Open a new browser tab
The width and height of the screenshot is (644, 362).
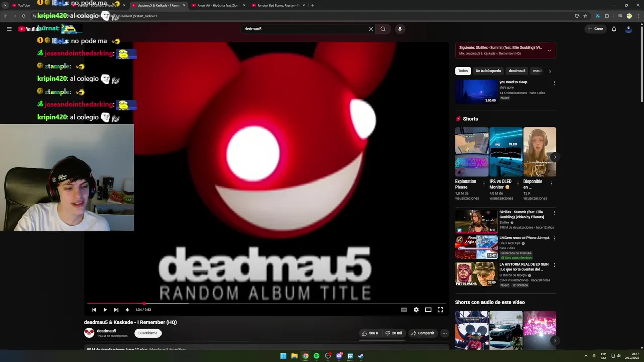[x=313, y=5]
